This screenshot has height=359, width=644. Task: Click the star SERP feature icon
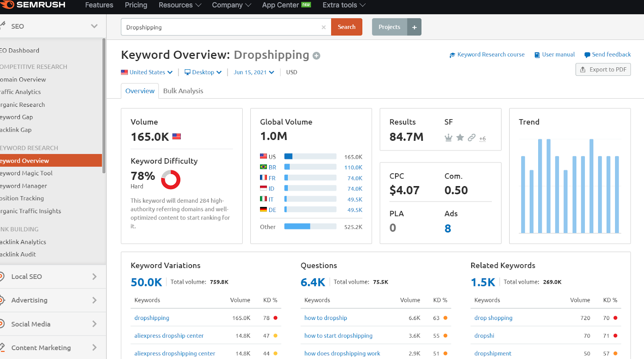pyautogui.click(x=460, y=137)
